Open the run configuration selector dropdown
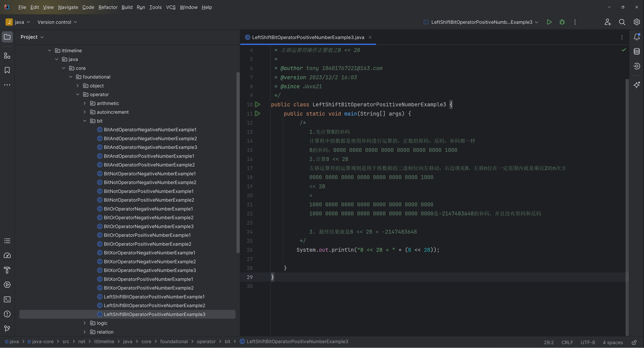 (x=481, y=22)
